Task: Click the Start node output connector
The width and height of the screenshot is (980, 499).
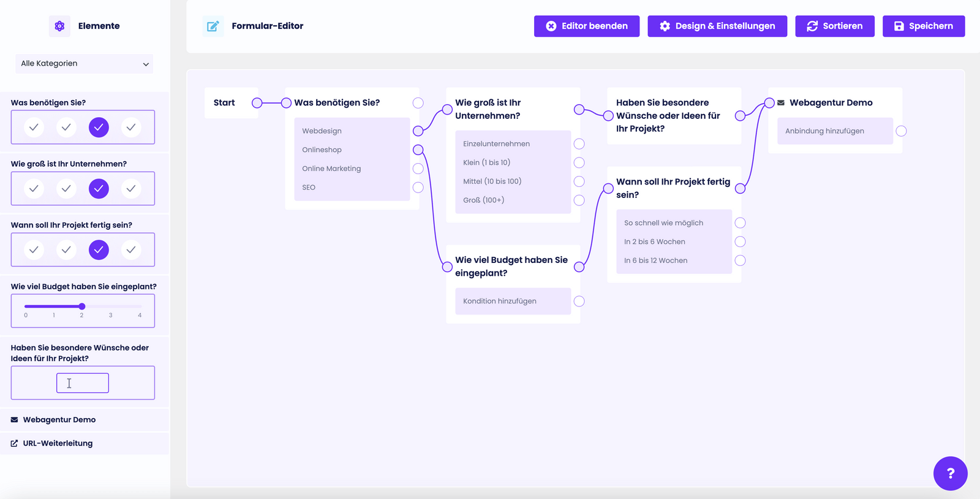Action: (x=257, y=103)
